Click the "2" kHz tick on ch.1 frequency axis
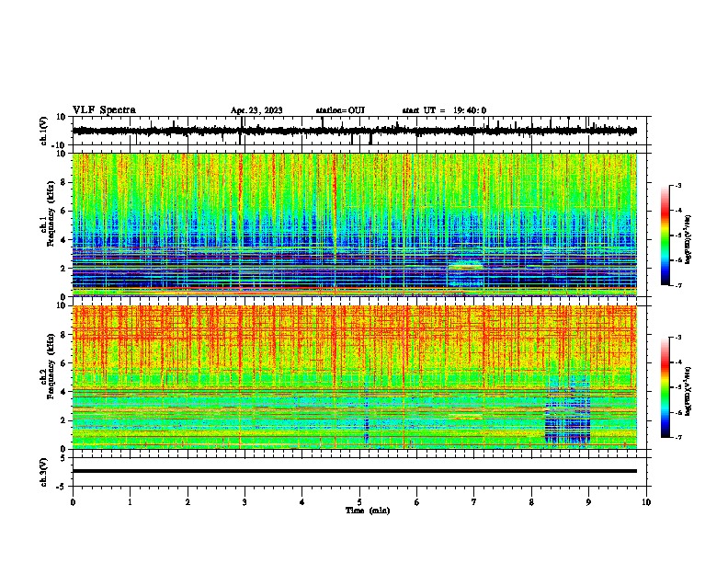The image size is (728, 563). [63, 268]
